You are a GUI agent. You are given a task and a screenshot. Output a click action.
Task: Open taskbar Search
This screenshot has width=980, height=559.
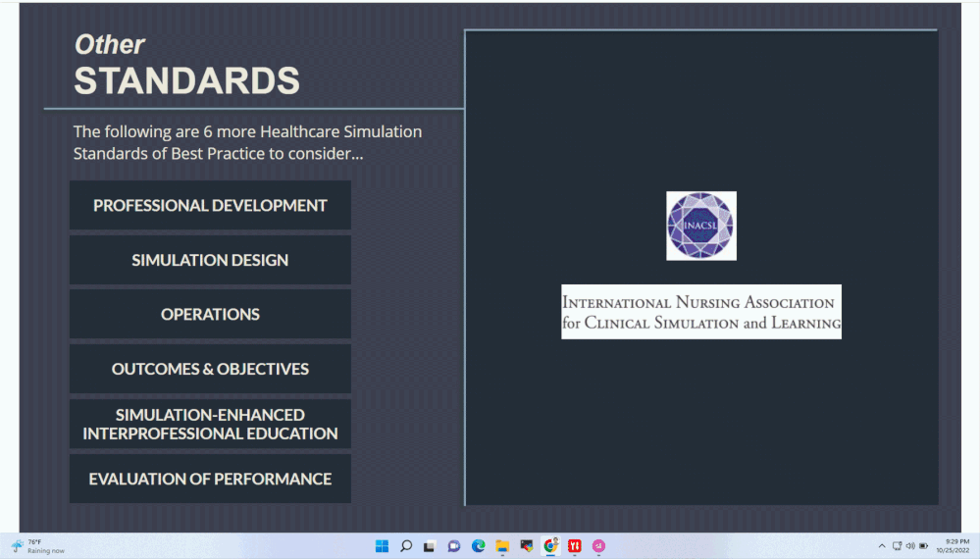click(x=406, y=546)
